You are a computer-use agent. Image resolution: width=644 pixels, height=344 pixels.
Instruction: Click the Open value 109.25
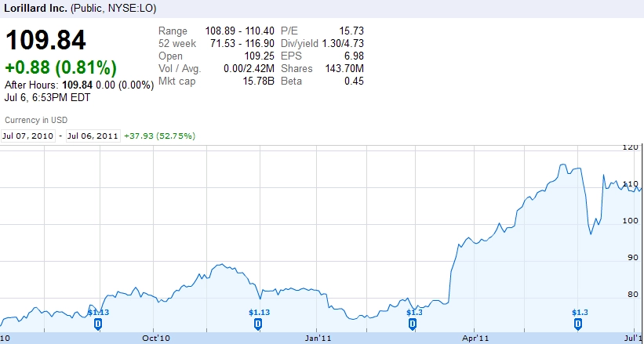tap(259, 56)
